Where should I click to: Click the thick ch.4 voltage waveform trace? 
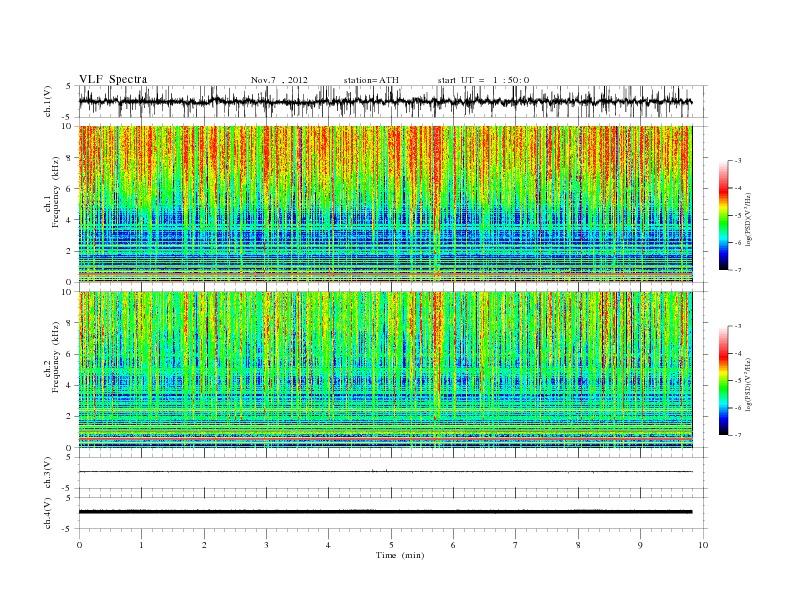[385, 512]
